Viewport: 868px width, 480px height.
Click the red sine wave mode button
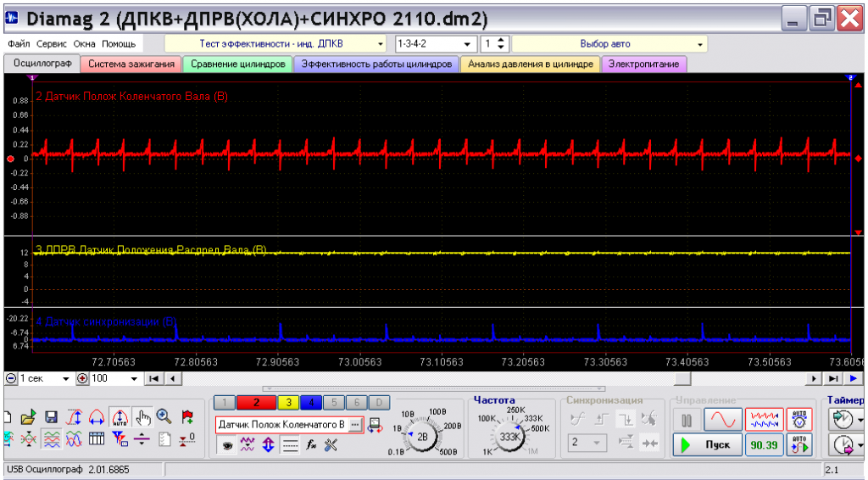pyautogui.click(x=723, y=420)
